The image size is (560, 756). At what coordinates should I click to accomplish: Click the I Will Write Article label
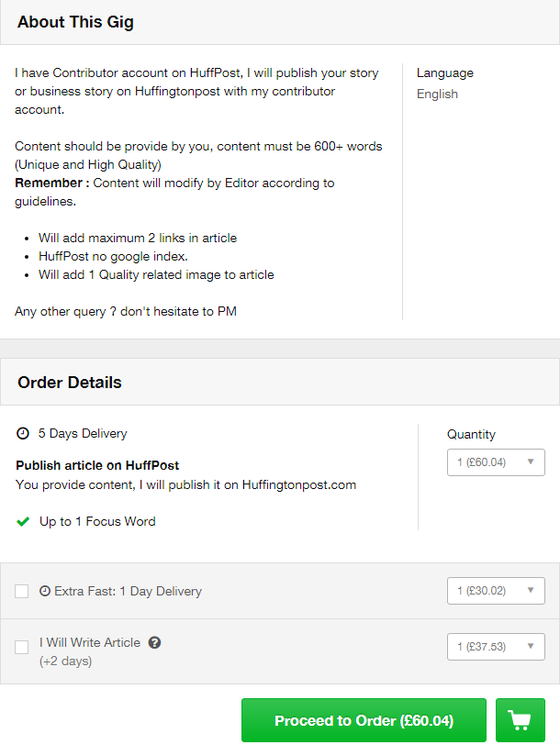click(90, 642)
